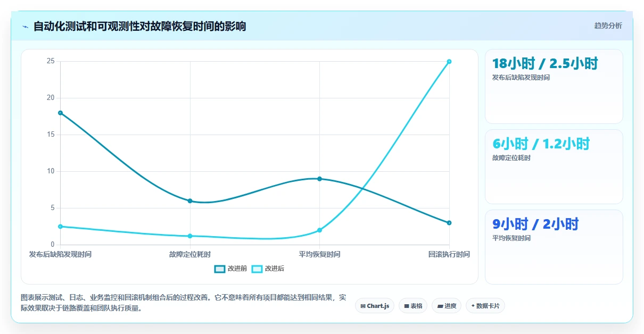This screenshot has width=644, height=334.
Task: Click the y-axis value 25
Action: pyautogui.click(x=51, y=61)
